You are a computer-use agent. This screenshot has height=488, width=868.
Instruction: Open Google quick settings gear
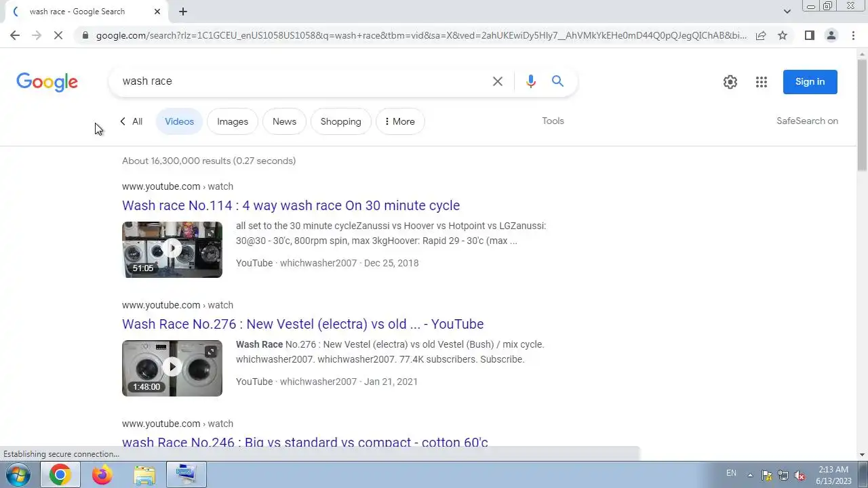[730, 82]
